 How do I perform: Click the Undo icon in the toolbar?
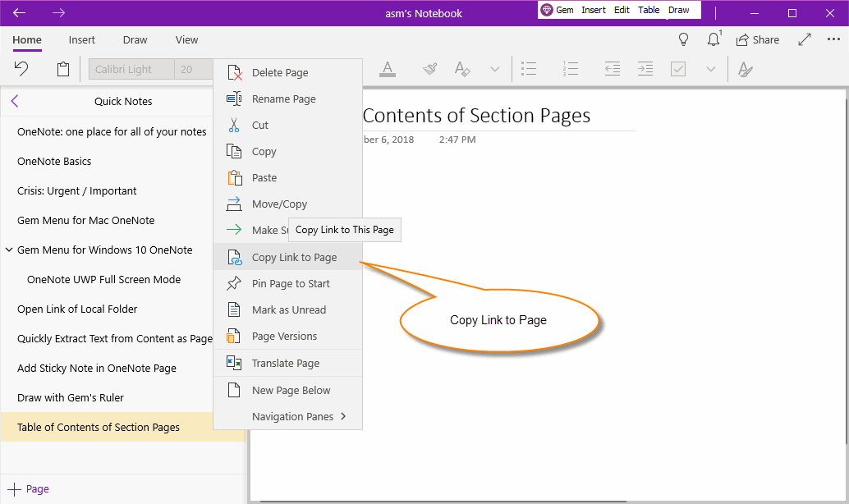[21, 69]
